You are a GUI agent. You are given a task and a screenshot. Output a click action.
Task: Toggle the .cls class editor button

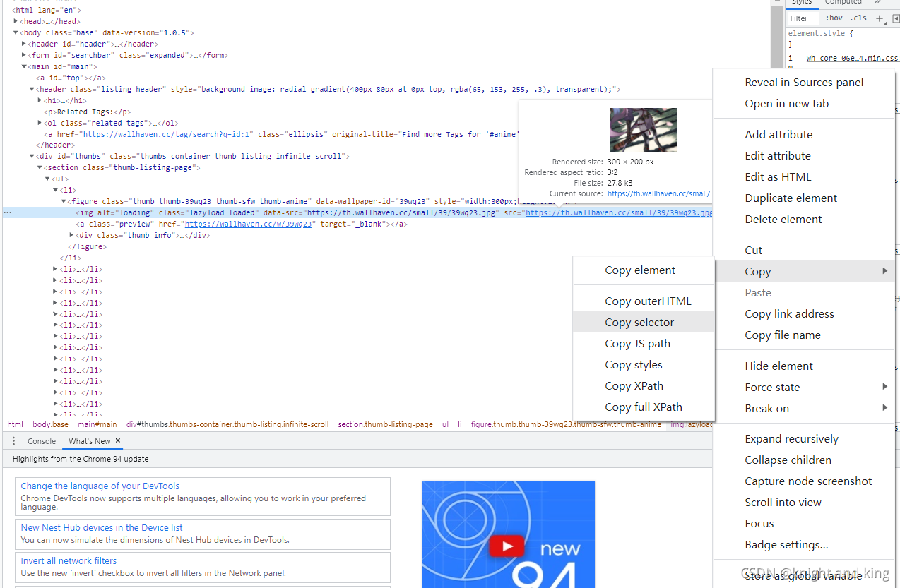(858, 18)
